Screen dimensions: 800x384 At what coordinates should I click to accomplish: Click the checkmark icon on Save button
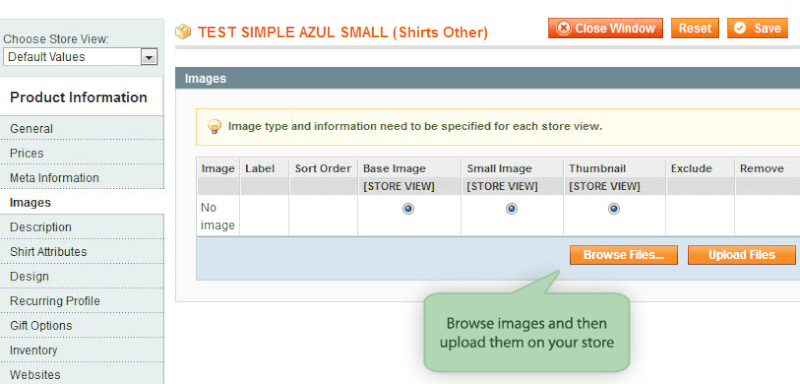click(x=739, y=28)
